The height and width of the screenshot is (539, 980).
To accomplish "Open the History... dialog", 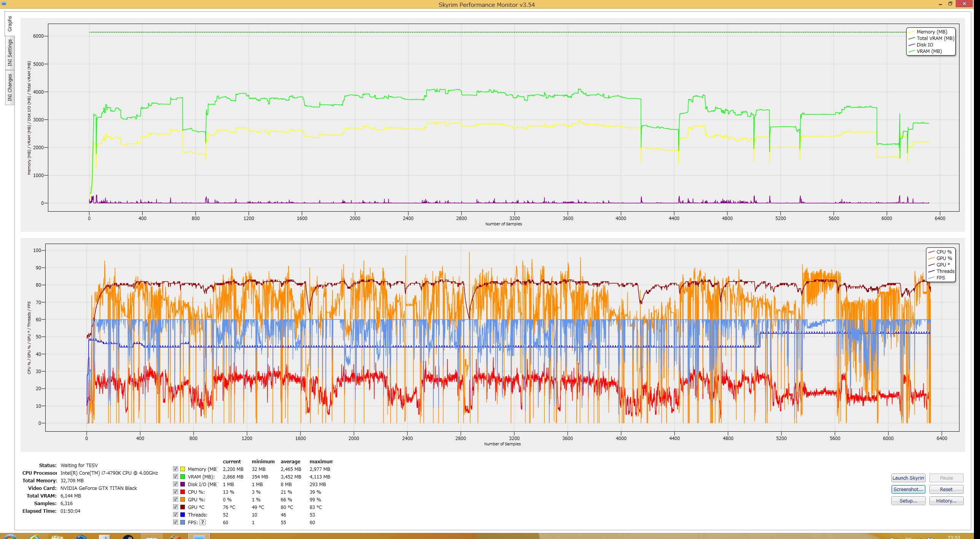I will pos(946,501).
